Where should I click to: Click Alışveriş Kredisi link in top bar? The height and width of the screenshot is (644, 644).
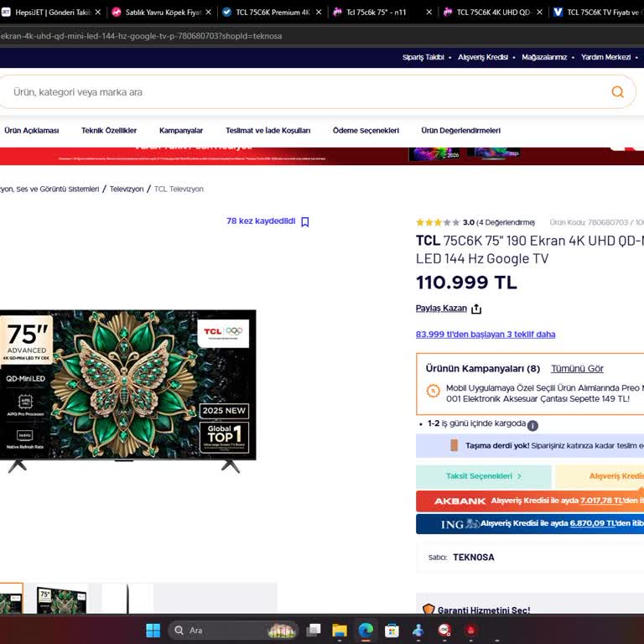tap(483, 57)
